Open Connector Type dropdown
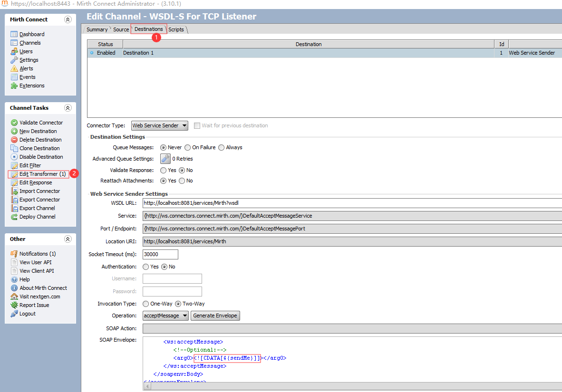The image size is (562, 392). point(159,126)
